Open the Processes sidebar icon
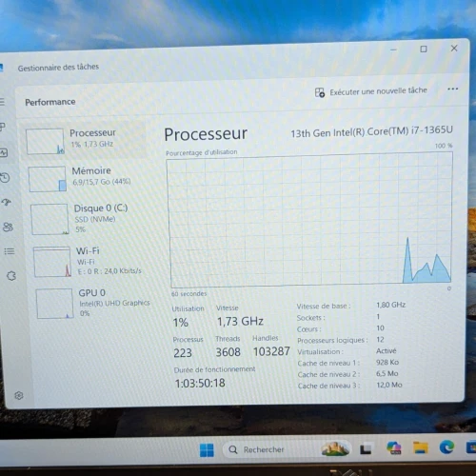476x476 pixels. coord(3,128)
